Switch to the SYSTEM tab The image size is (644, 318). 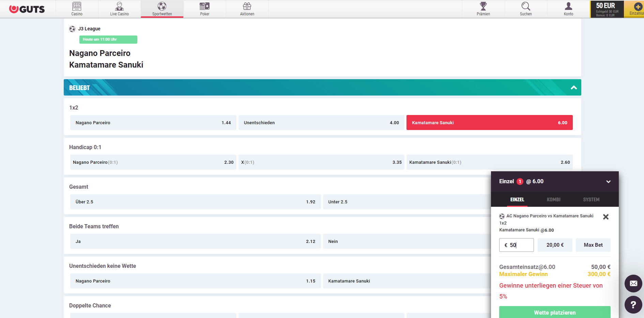591,200
